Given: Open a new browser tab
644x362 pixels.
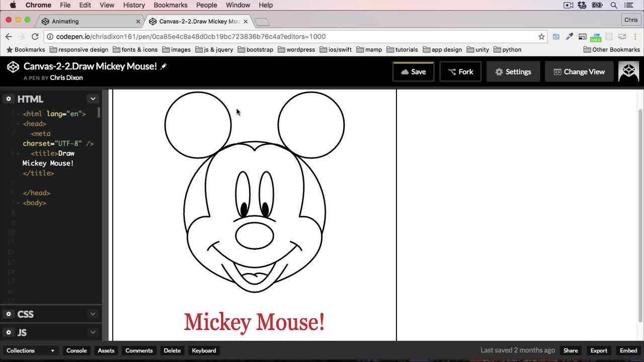Looking at the screenshot, I should click(262, 22).
